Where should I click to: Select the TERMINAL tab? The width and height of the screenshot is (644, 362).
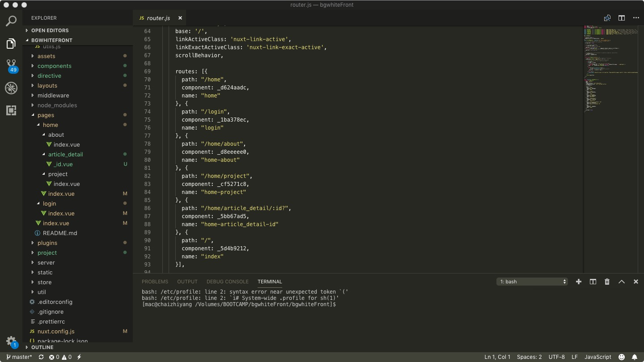point(270,282)
